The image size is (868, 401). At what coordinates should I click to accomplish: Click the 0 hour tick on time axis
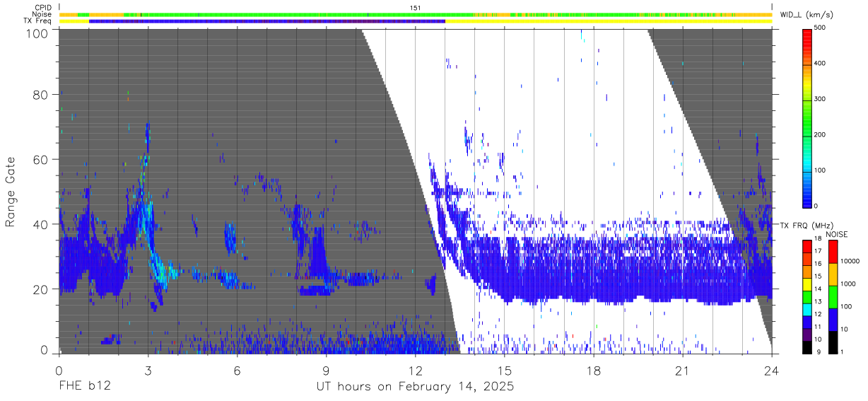[59, 371]
